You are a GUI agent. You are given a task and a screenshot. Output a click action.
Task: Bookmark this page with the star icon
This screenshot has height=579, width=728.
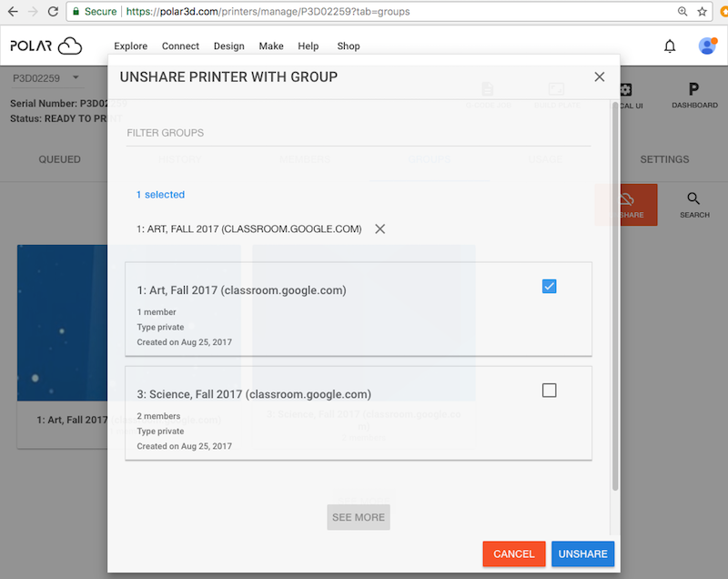point(702,12)
